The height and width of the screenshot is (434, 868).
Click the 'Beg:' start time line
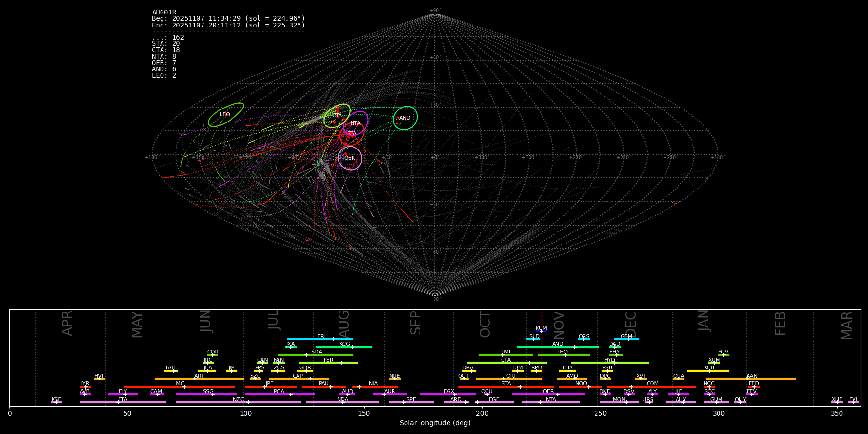coord(229,19)
